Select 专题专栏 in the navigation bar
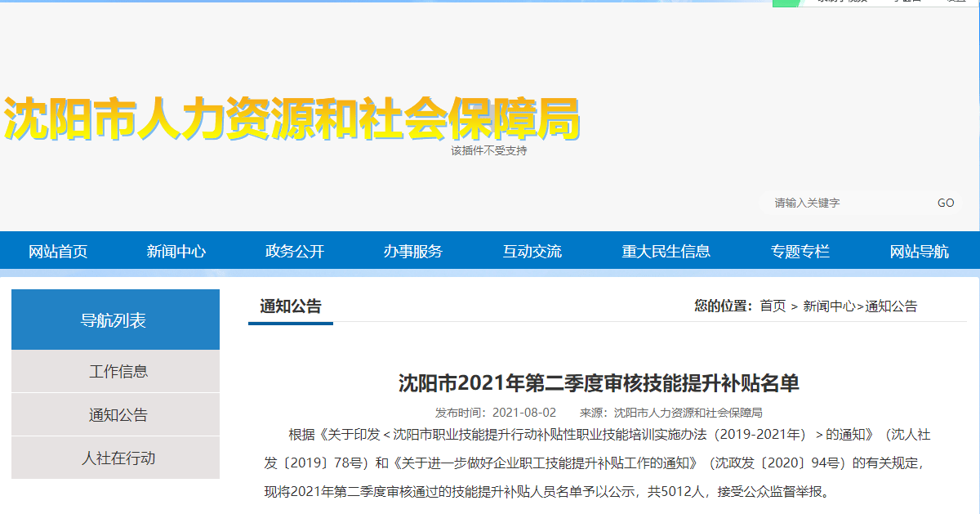This screenshot has width=980, height=514. pos(800,252)
